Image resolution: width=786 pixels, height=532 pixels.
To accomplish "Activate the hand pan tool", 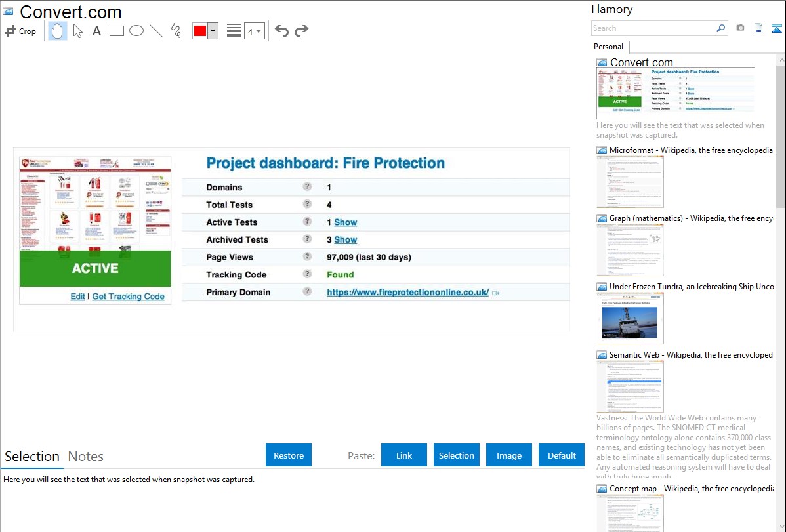I will 58,31.
